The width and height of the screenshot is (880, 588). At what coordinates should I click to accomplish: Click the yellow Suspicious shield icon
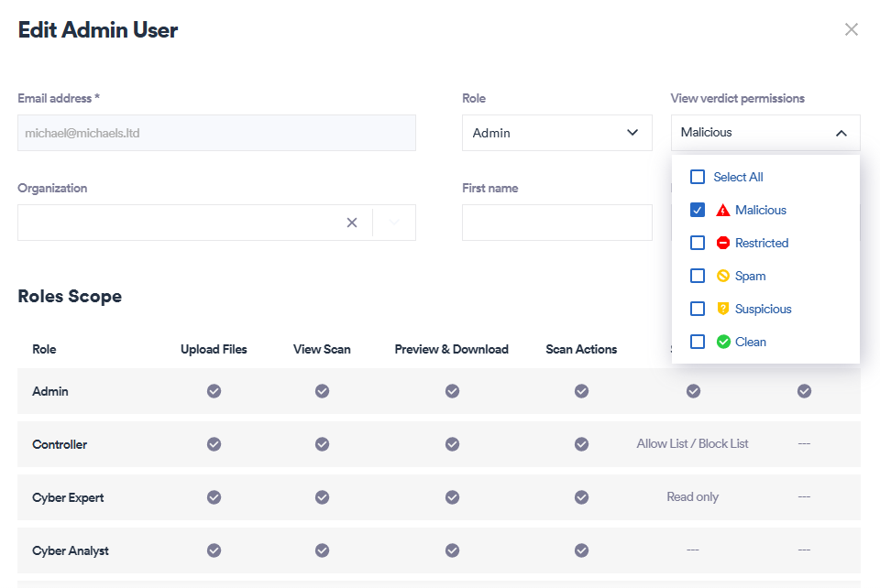722,309
